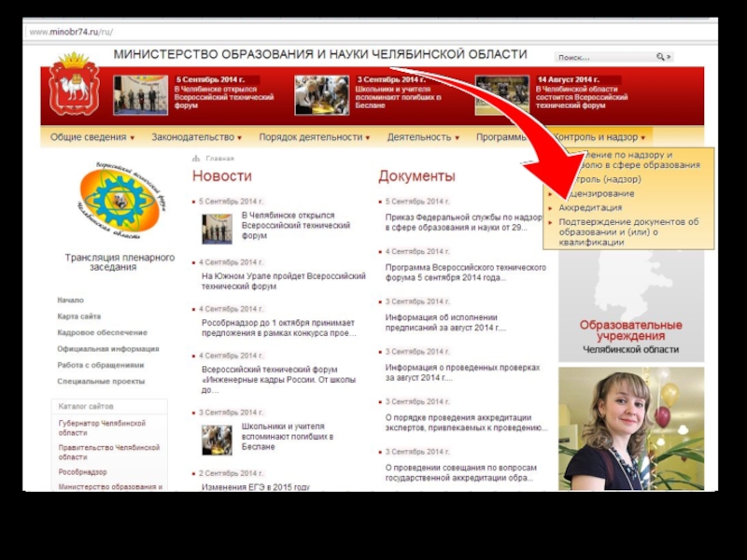Click the Документы section heading
Screen dimensions: 747x560
pos(416,175)
